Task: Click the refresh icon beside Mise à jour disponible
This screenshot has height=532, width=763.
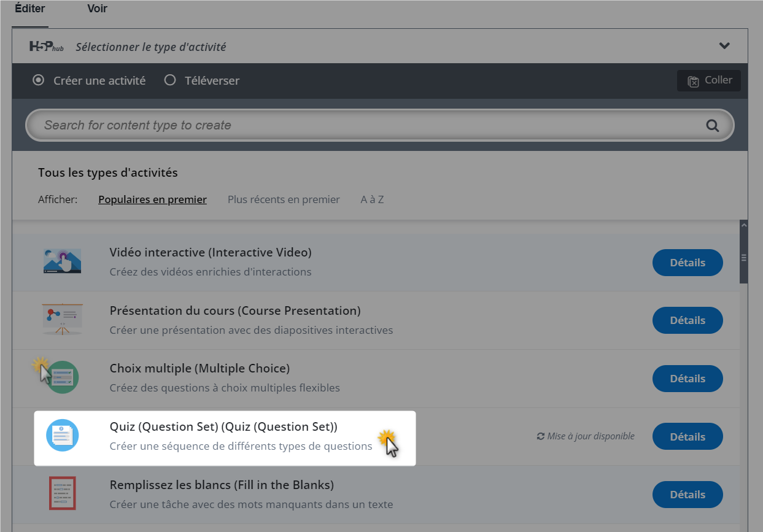Action: click(540, 436)
